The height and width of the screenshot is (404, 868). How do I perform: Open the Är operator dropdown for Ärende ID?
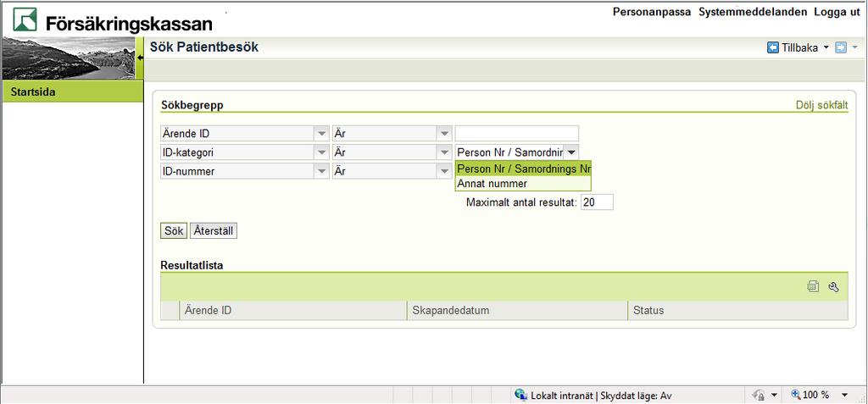[444, 133]
